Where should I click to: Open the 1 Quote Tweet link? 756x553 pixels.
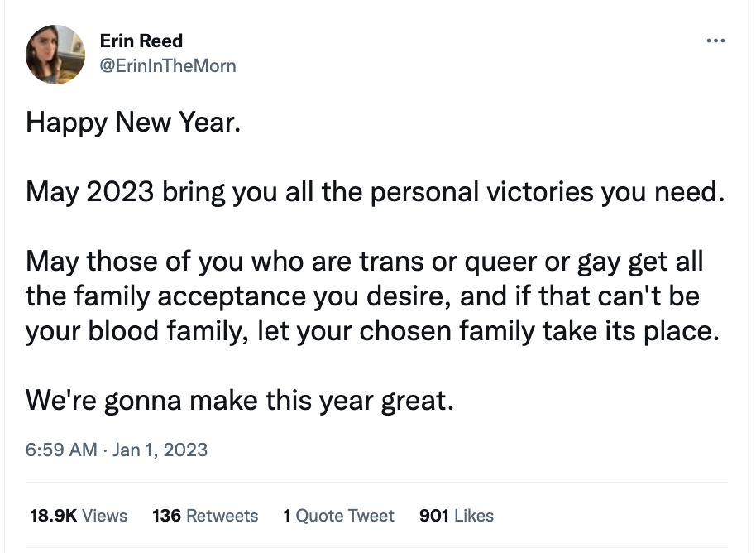pyautogui.click(x=338, y=516)
